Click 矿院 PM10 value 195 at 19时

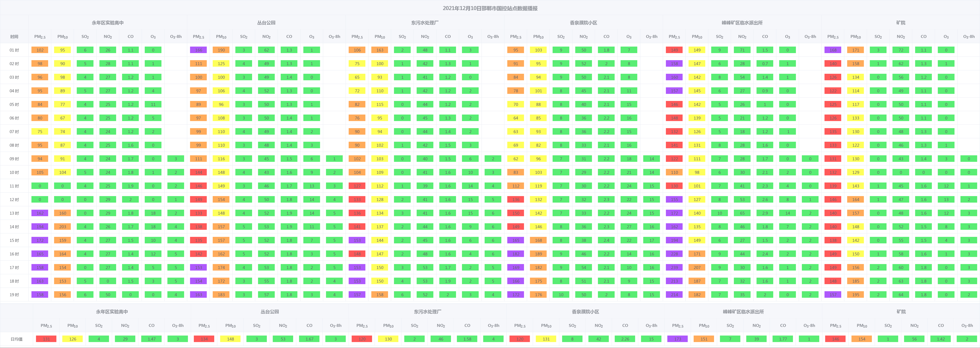[856, 295]
